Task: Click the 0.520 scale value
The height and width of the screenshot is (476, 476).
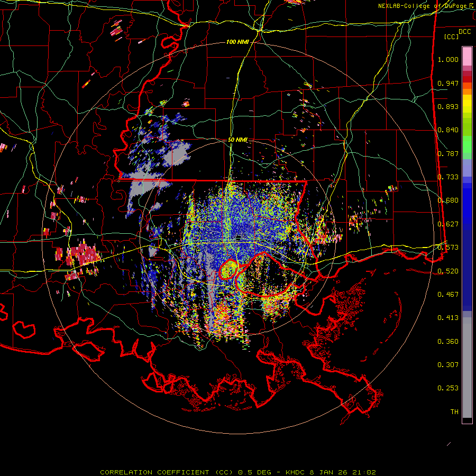Action: coord(448,271)
